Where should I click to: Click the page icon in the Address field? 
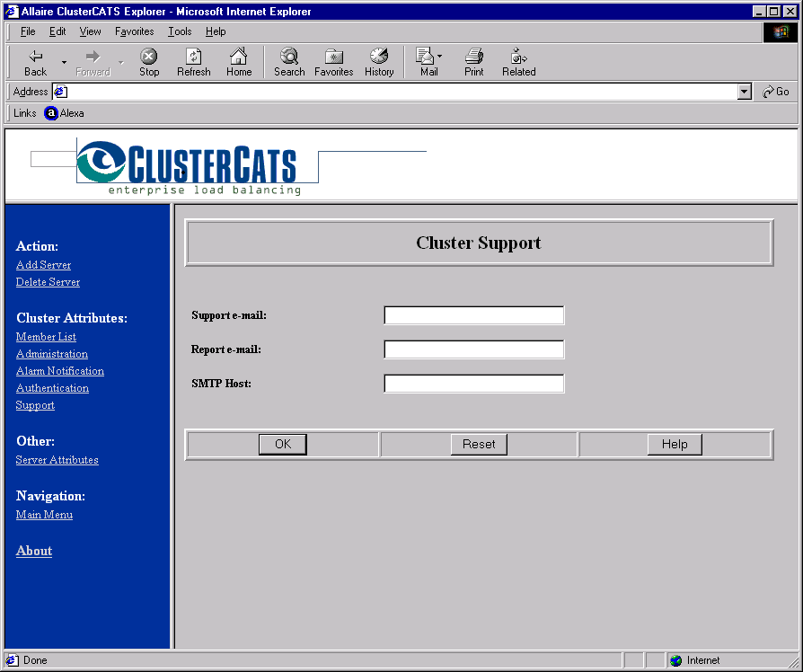click(60, 92)
